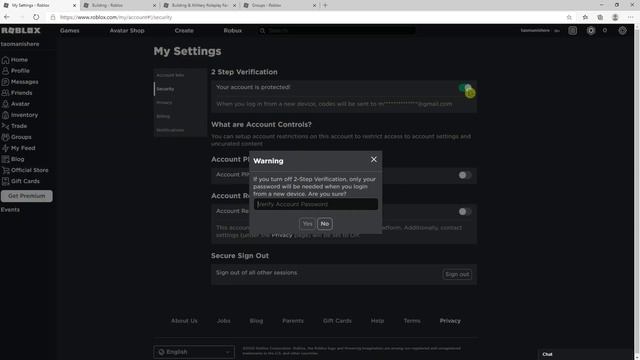The image size is (640, 360).
Task: Toggle the Account Restrictions switch
Action: (464, 211)
